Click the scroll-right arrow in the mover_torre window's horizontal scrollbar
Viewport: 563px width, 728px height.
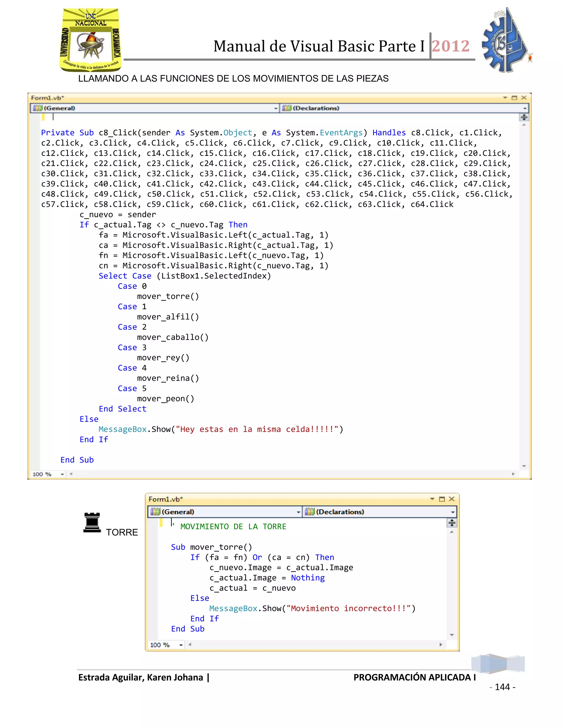(441, 645)
